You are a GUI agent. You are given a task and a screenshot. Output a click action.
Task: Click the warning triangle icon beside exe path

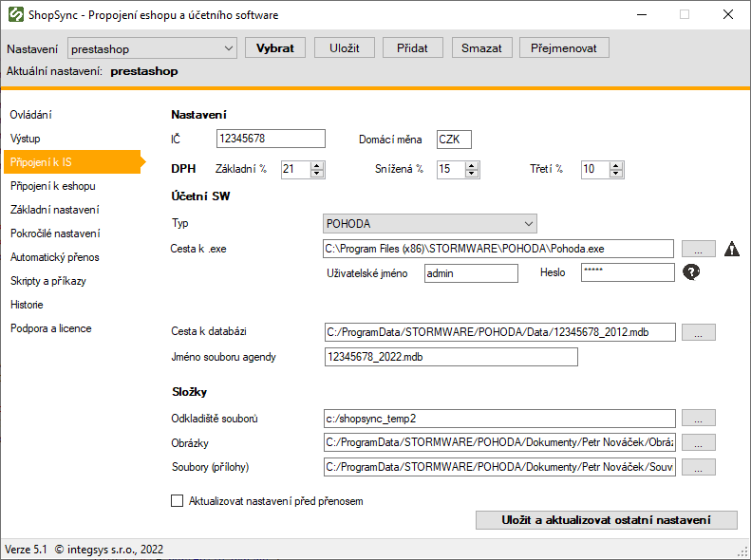click(732, 250)
